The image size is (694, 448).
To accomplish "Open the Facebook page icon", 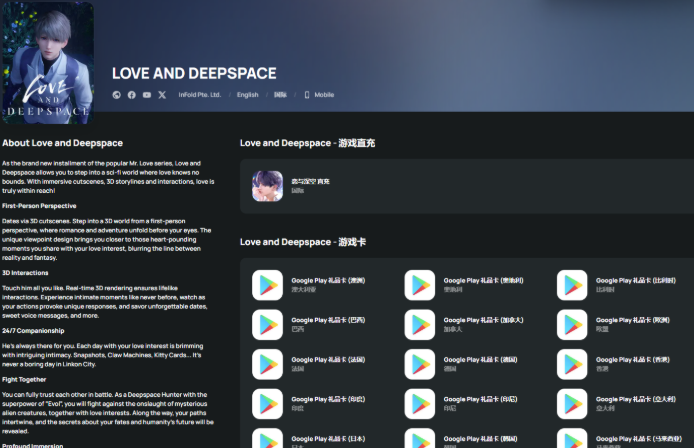I will [x=132, y=95].
